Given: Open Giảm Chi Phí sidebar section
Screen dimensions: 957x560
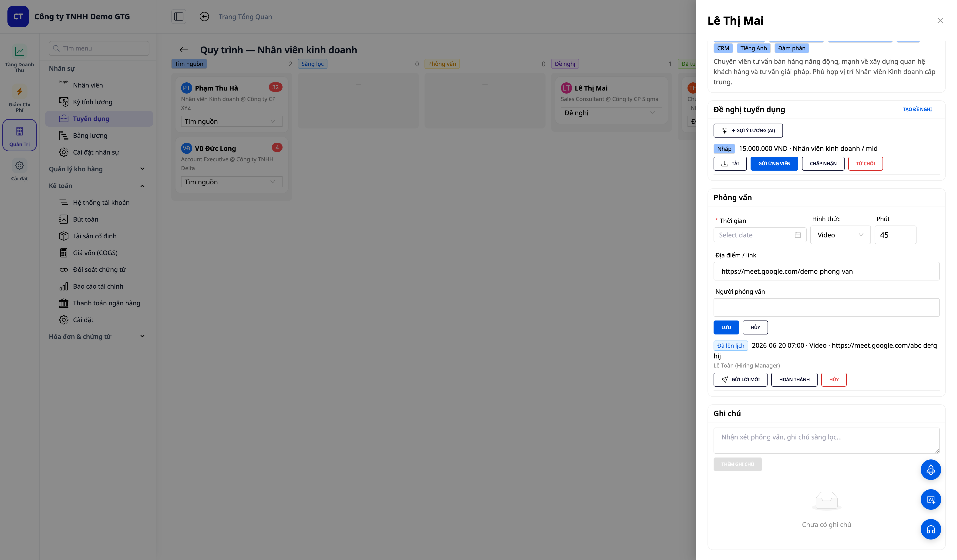Looking at the screenshot, I should click(x=19, y=98).
